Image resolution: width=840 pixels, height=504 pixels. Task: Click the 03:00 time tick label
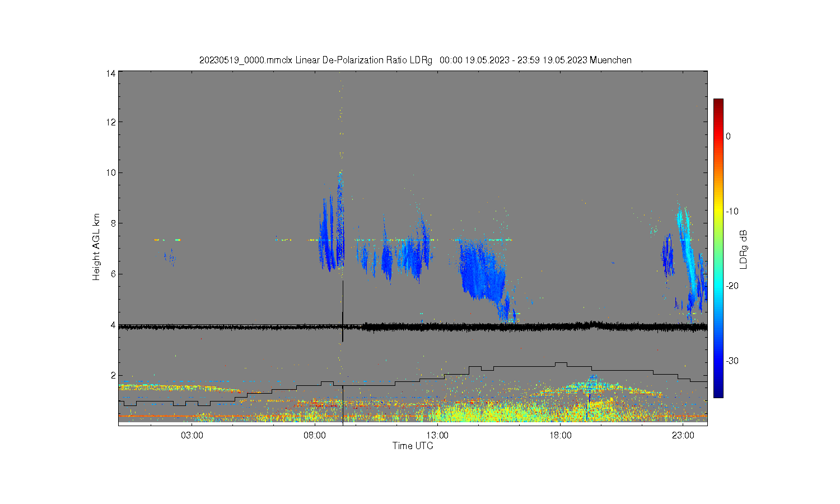point(192,435)
